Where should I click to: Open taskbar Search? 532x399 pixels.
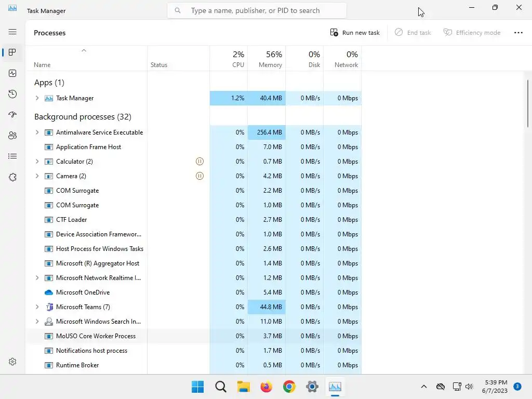220,387
